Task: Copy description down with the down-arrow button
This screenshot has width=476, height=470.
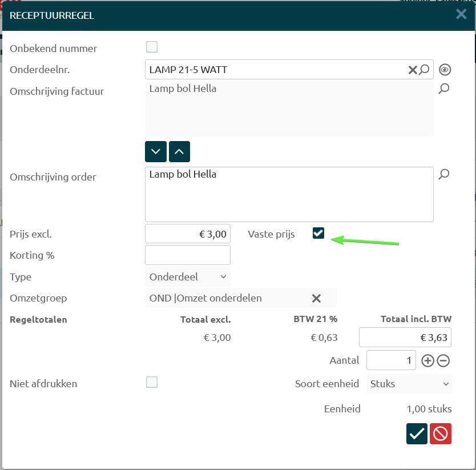Action: pos(156,152)
